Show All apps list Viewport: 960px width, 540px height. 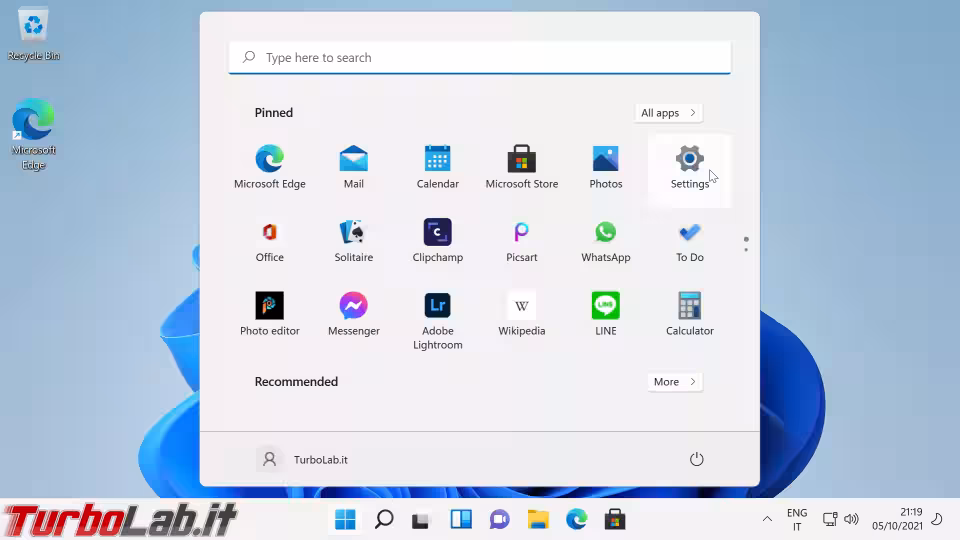pyautogui.click(x=668, y=113)
